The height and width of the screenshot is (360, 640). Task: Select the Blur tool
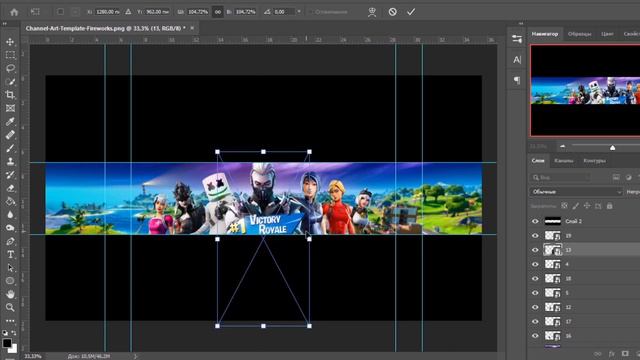[x=10, y=215]
